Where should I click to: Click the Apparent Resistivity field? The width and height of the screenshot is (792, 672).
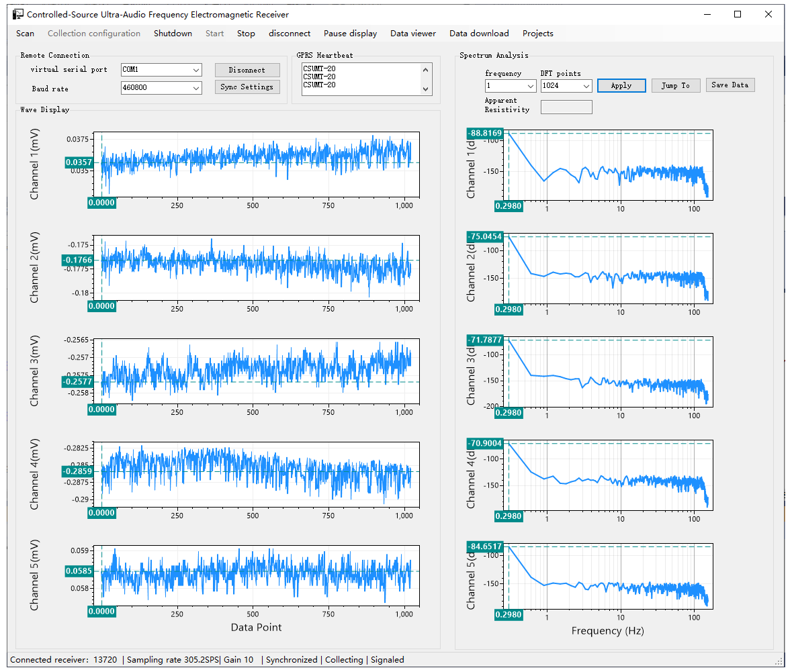566,107
